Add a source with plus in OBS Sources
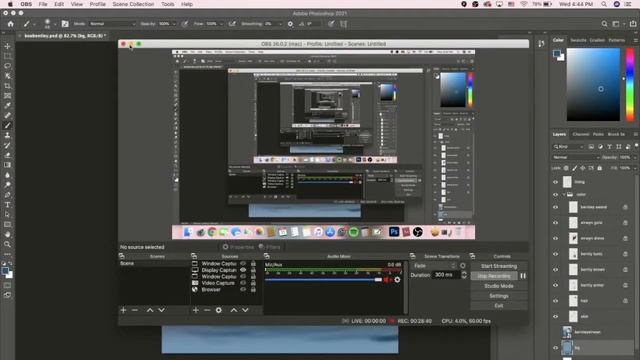This screenshot has width=640, height=360. click(x=196, y=310)
